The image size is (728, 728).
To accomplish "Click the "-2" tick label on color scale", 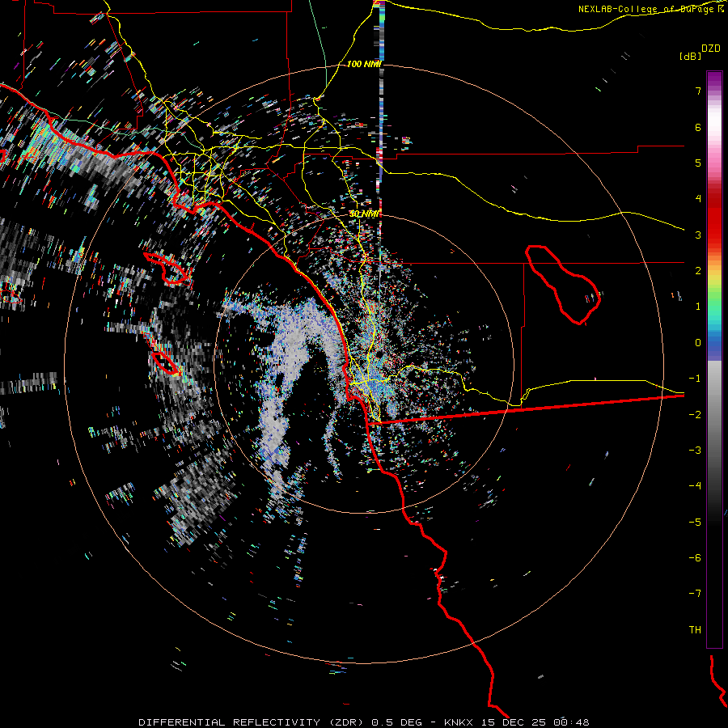I will pyautogui.click(x=695, y=415).
